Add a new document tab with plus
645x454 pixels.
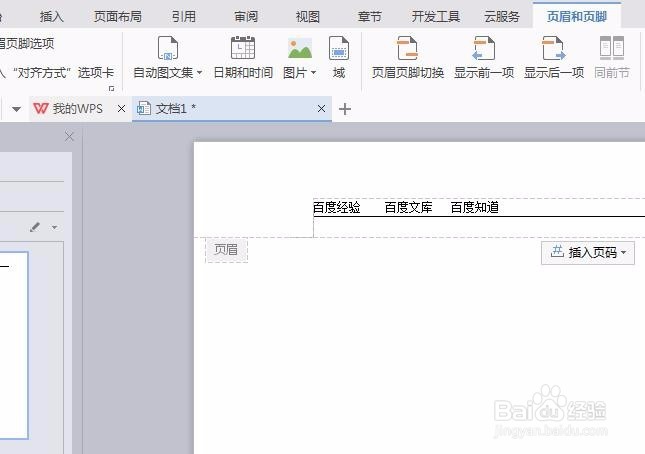click(345, 109)
